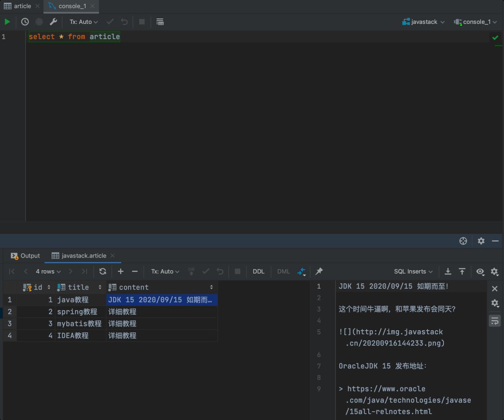Delete the row with minus icon
The width and height of the screenshot is (504, 420).
tap(135, 271)
